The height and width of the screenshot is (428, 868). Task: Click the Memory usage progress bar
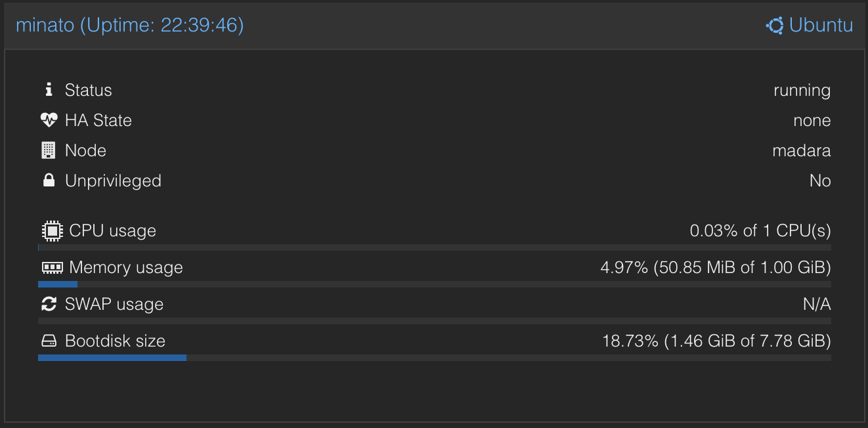pyautogui.click(x=435, y=284)
